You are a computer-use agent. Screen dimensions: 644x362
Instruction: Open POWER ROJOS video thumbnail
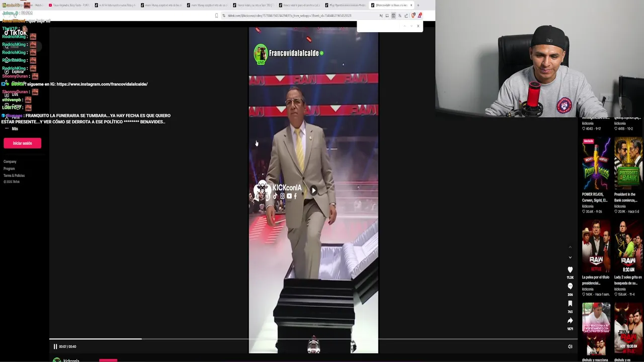596,163
